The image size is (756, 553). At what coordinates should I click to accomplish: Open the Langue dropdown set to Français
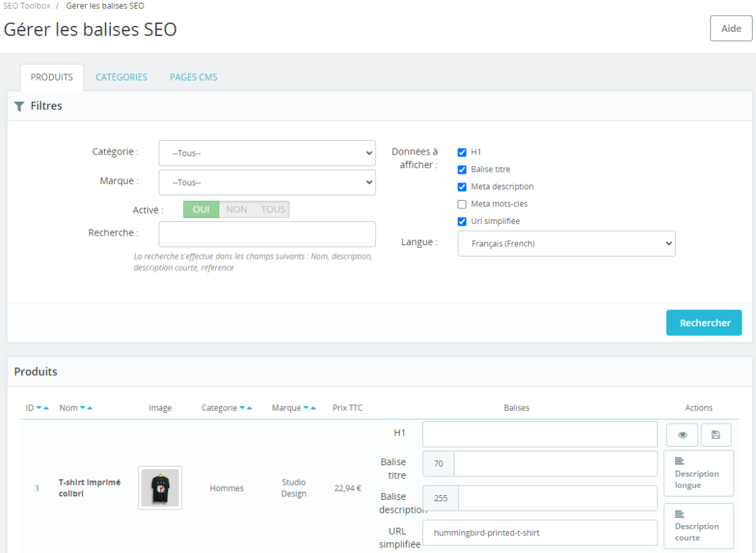(x=566, y=243)
